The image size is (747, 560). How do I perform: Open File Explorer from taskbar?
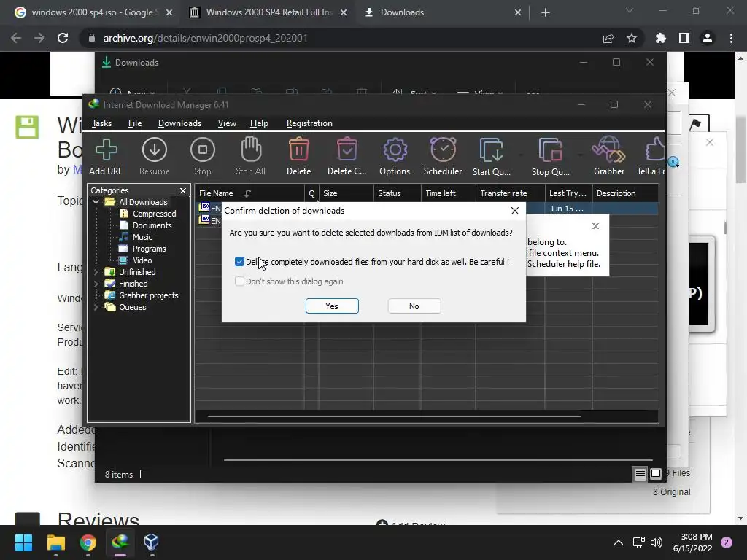tap(55, 542)
